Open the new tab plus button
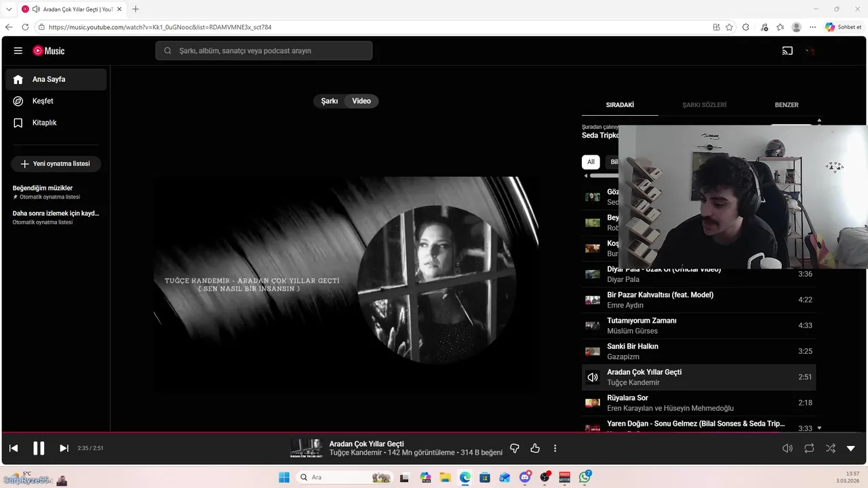Viewport: 868px width, 488px height. (136, 9)
